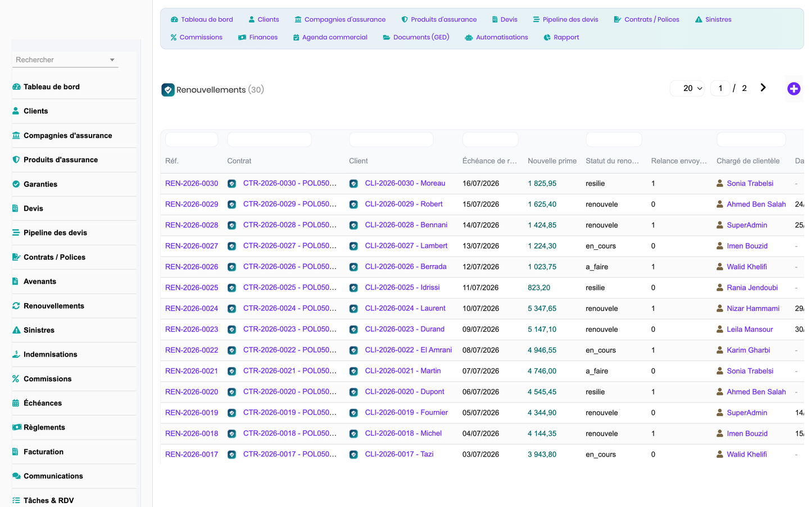Go to next page with chevron arrow
This screenshot has width=812, height=507.
tap(763, 88)
